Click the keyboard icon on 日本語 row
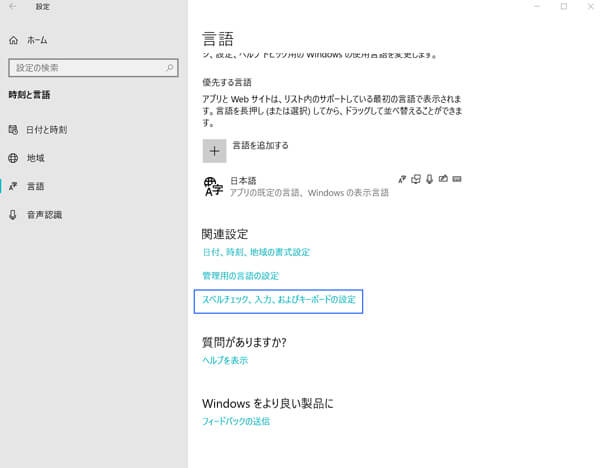This screenshot has width=600, height=468. coord(457,179)
